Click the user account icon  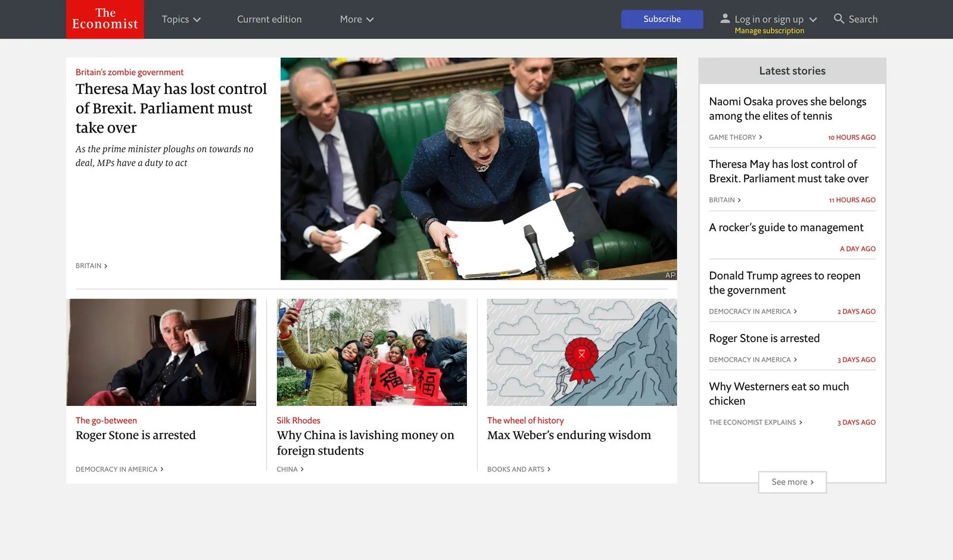[725, 18]
